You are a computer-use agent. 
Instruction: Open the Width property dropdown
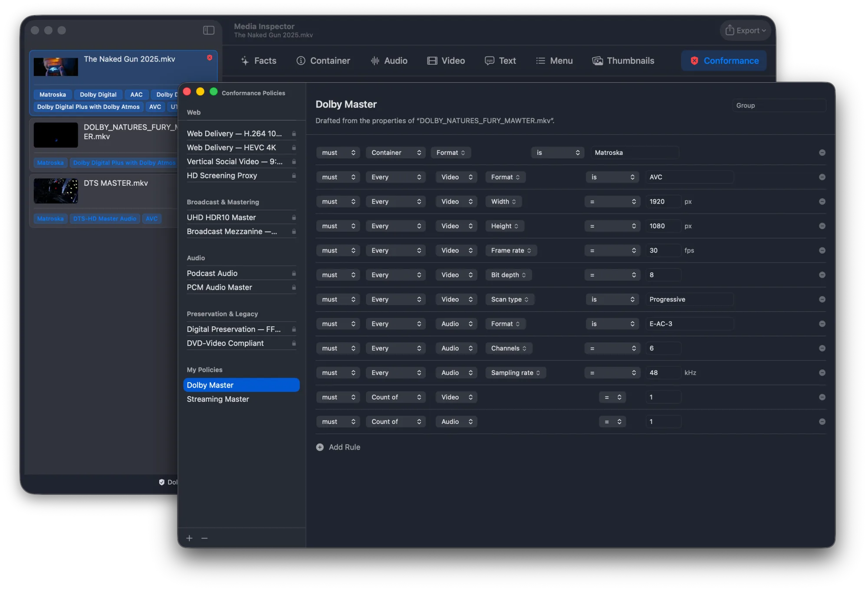pos(503,202)
